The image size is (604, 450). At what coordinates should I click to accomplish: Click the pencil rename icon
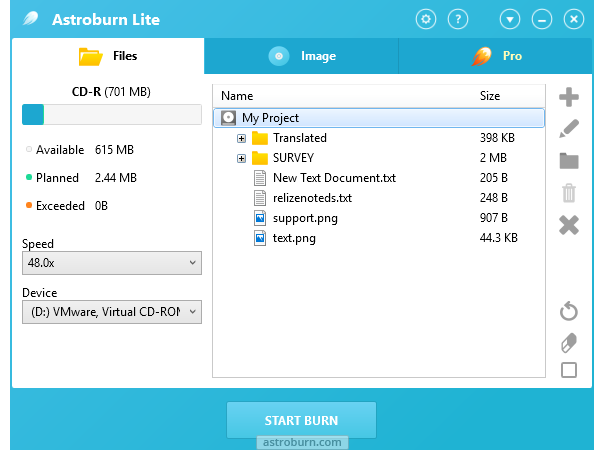569,129
